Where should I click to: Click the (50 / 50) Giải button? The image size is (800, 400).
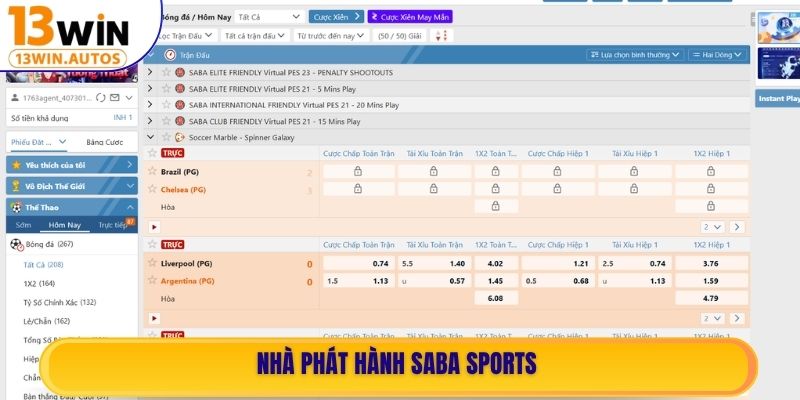pyautogui.click(x=399, y=36)
